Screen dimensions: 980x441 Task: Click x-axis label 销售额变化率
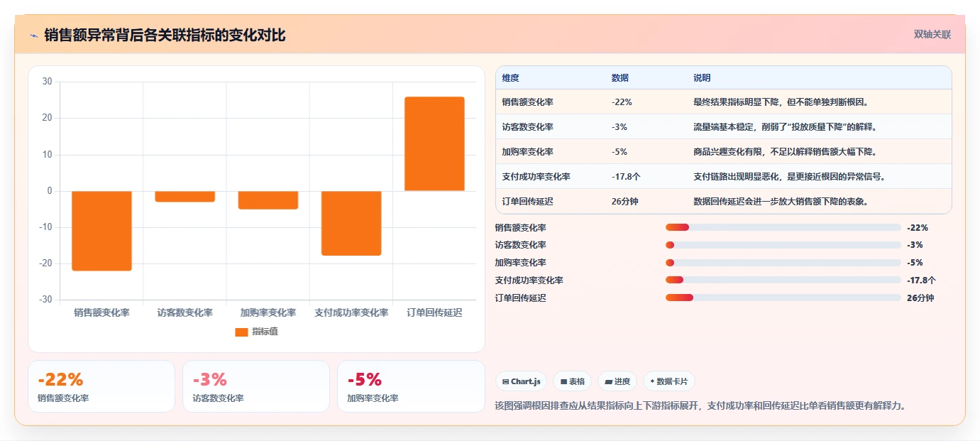(x=101, y=313)
